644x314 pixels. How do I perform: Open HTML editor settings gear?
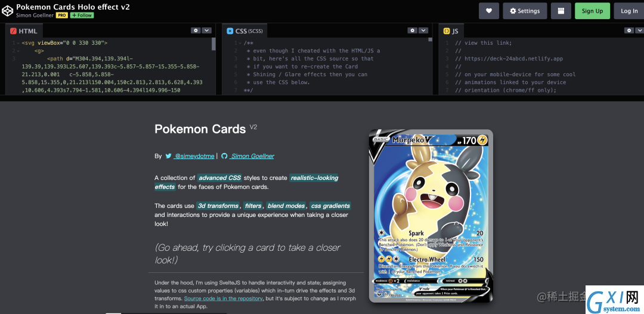(x=196, y=30)
